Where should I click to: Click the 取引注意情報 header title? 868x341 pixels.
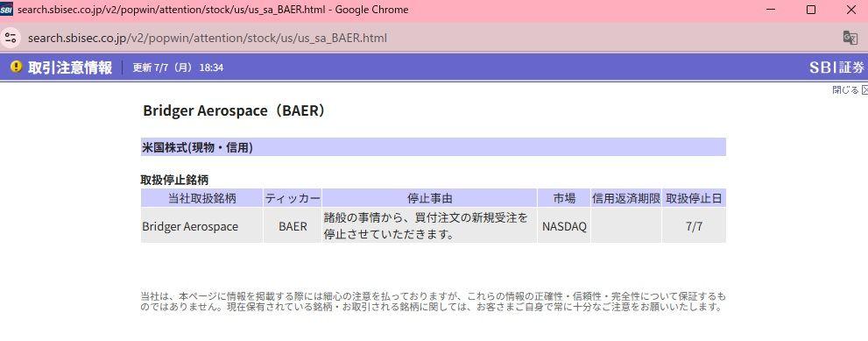coord(70,67)
